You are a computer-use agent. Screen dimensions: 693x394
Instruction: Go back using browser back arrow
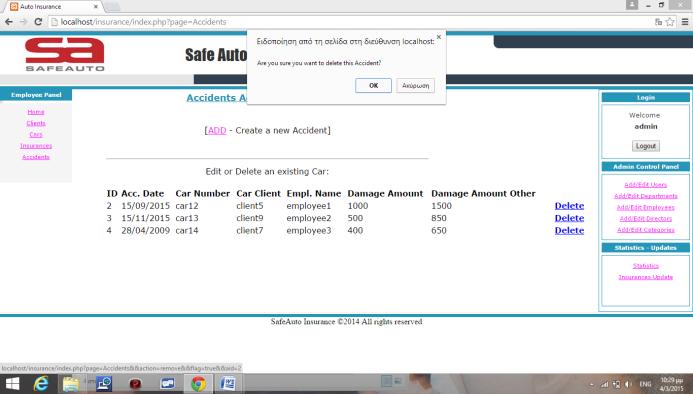[x=9, y=22]
